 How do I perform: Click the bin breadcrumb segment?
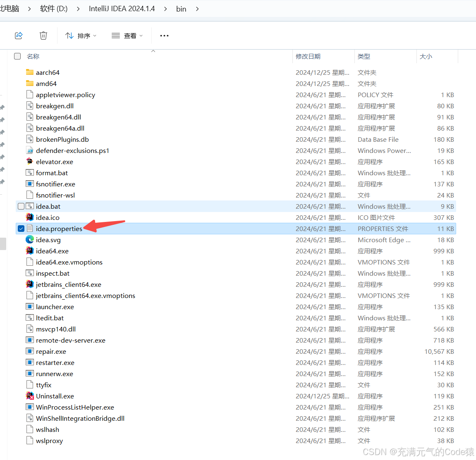(x=181, y=9)
